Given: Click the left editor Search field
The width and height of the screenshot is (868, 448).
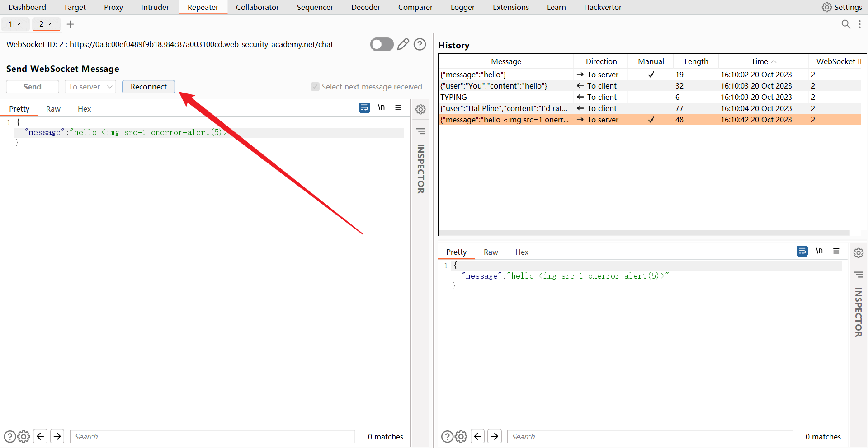Looking at the screenshot, I should pos(212,437).
